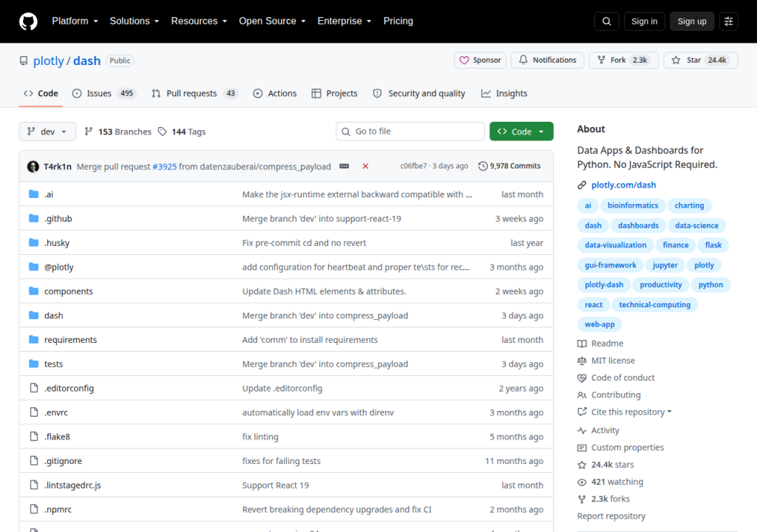Click the Sign up button
The width and height of the screenshot is (757, 532).
692,21
